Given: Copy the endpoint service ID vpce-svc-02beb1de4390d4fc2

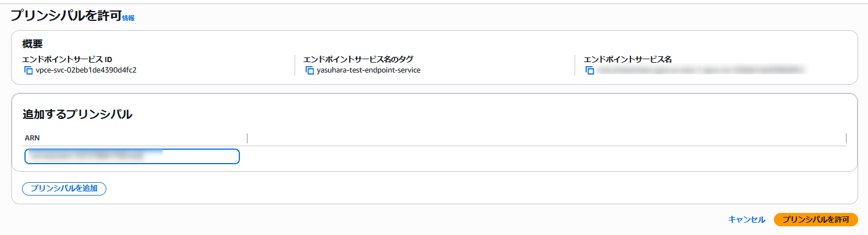Looking at the screenshot, I should [28, 70].
